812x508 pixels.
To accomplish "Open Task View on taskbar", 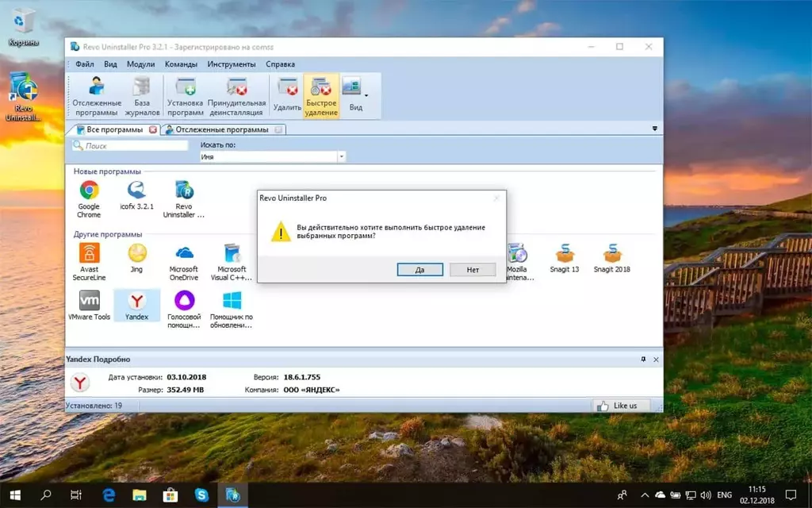I will 76,495.
